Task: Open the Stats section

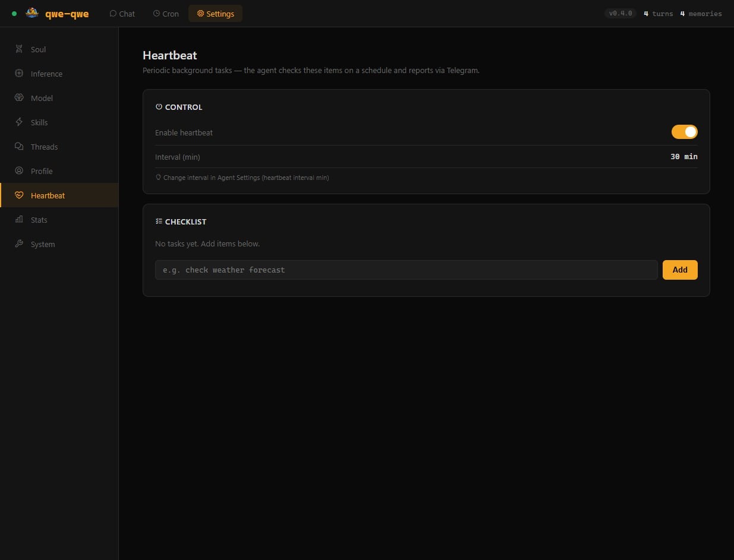Action: 59,220
